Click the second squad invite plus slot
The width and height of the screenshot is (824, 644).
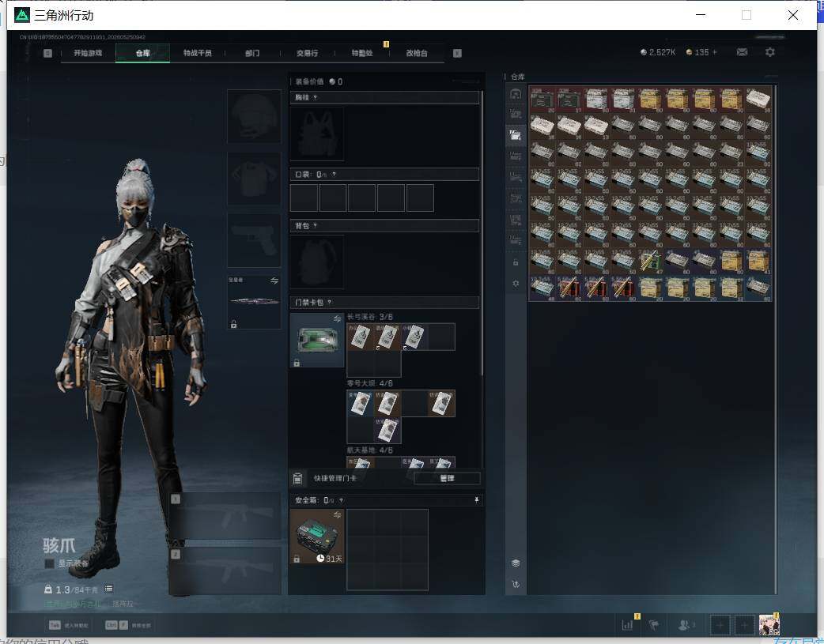(744, 625)
